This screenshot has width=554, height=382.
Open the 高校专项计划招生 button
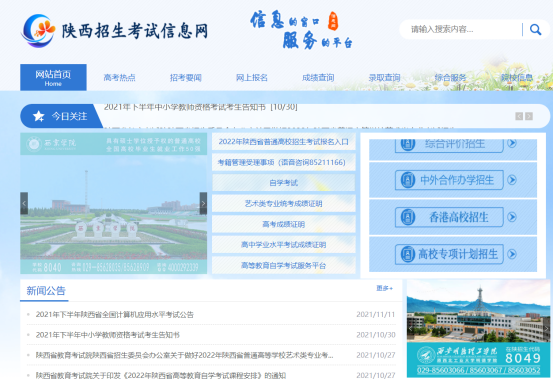tap(449, 254)
